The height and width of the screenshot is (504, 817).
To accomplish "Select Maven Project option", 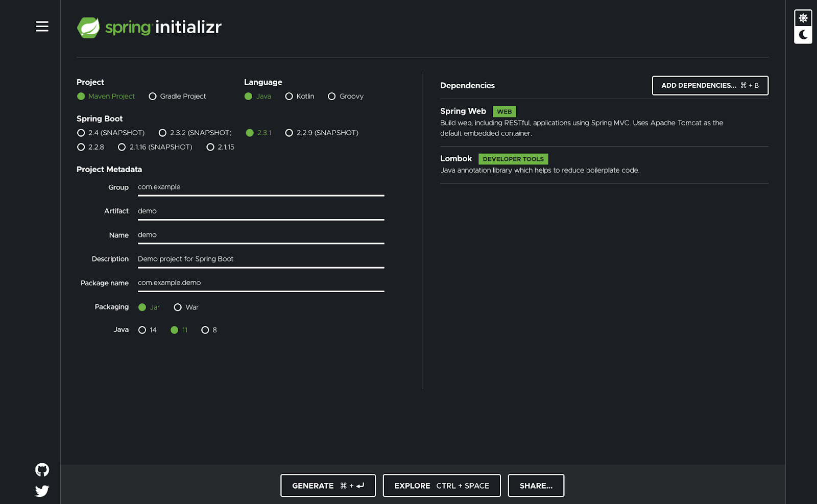I will [x=106, y=97].
